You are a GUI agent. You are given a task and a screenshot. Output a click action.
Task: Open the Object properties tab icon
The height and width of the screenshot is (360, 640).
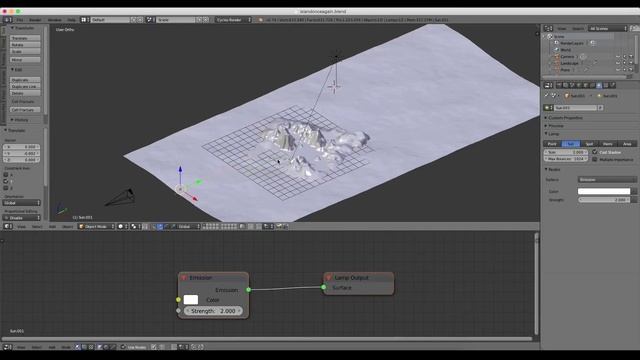pyautogui.click(x=585, y=85)
